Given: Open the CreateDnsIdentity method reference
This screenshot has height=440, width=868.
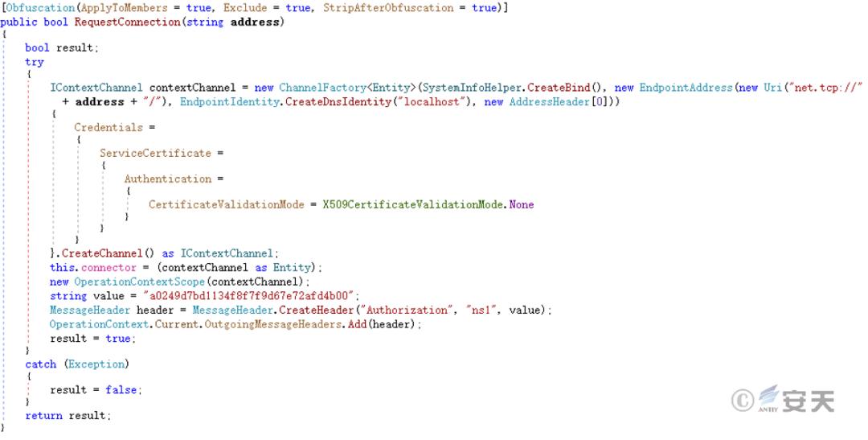Looking at the screenshot, I should [x=338, y=102].
